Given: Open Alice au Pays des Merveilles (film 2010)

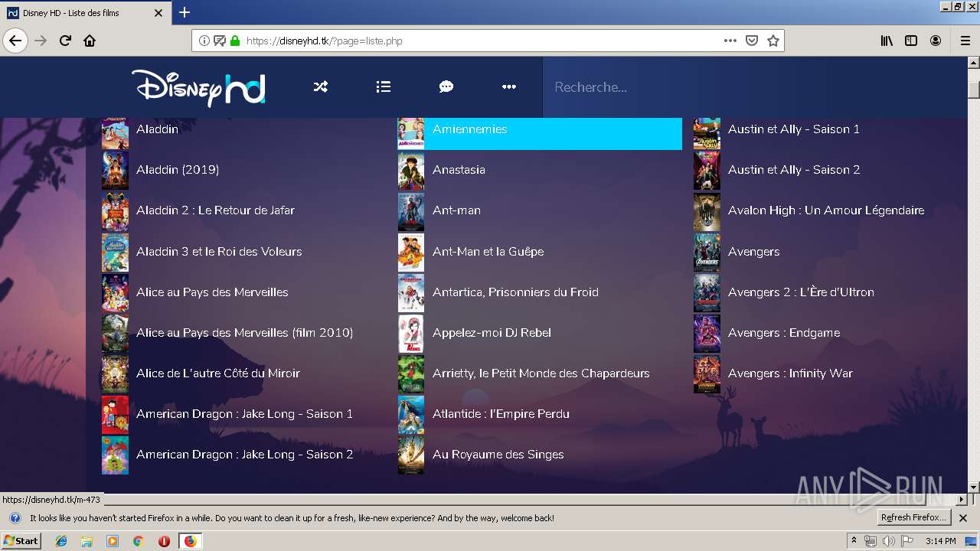Looking at the screenshot, I should [x=244, y=332].
